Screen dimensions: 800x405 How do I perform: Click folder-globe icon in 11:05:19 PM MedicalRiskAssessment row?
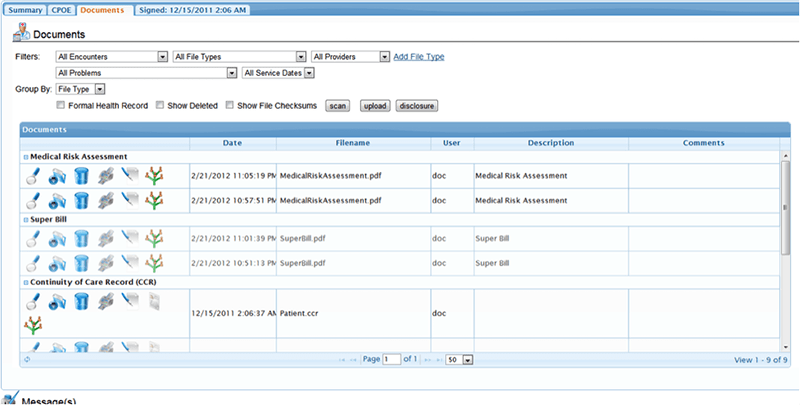pos(57,176)
